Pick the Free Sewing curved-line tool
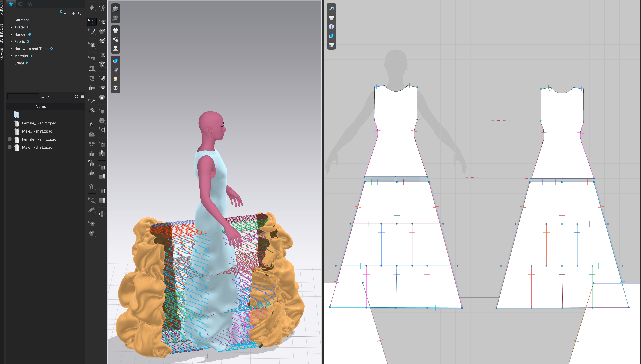The image size is (641, 364). tap(92, 78)
